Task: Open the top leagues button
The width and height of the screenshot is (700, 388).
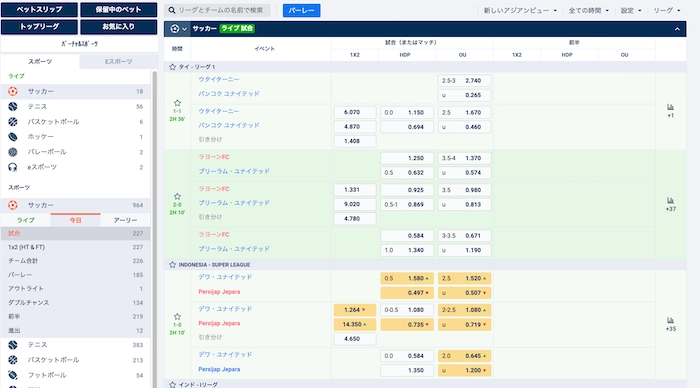Action: [x=39, y=27]
